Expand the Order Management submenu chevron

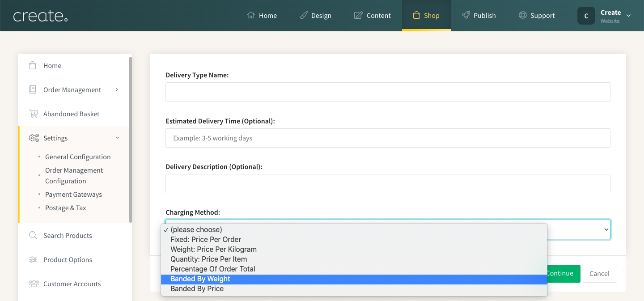117,89
